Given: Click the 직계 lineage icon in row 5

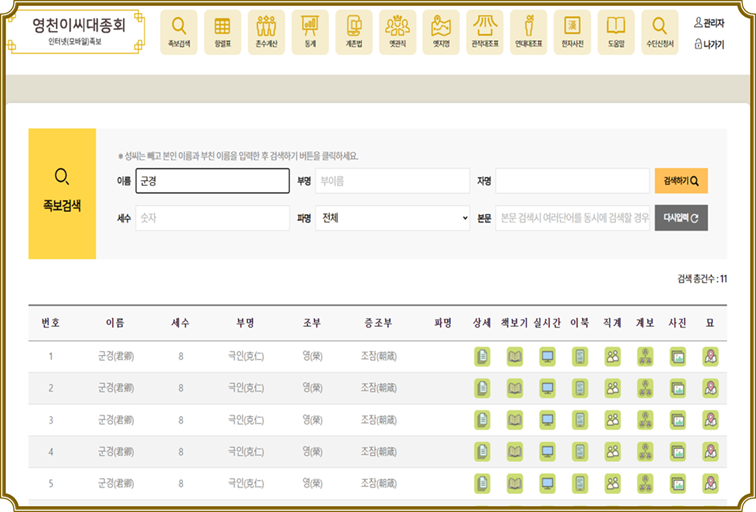Looking at the screenshot, I should click(x=613, y=484).
